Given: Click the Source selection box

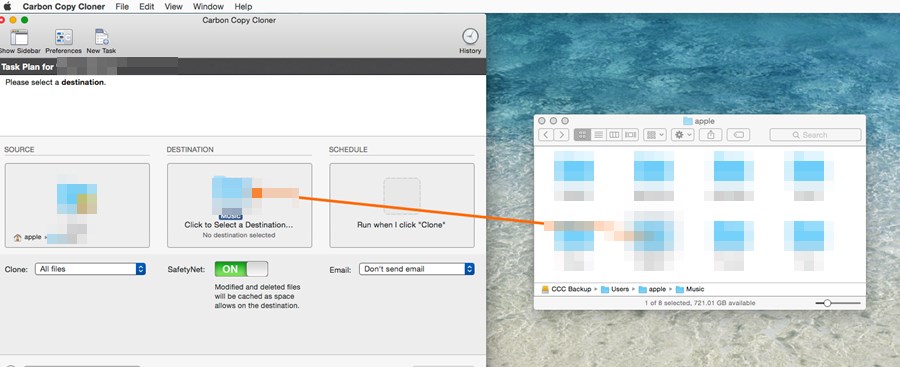Looking at the screenshot, I should point(77,205).
